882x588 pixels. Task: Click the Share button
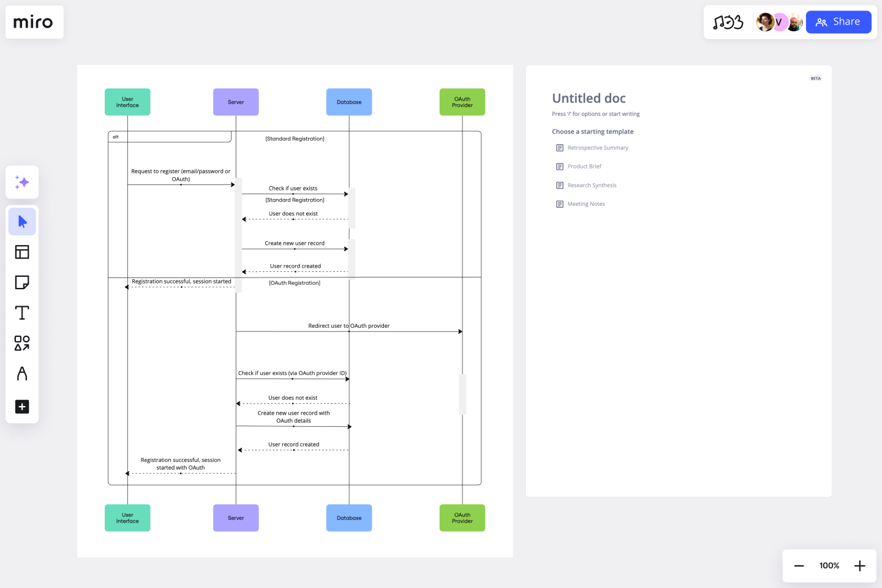pyautogui.click(x=839, y=21)
